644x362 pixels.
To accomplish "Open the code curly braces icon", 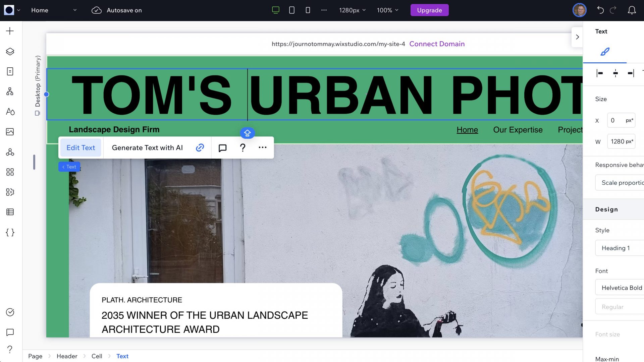I will point(10,233).
